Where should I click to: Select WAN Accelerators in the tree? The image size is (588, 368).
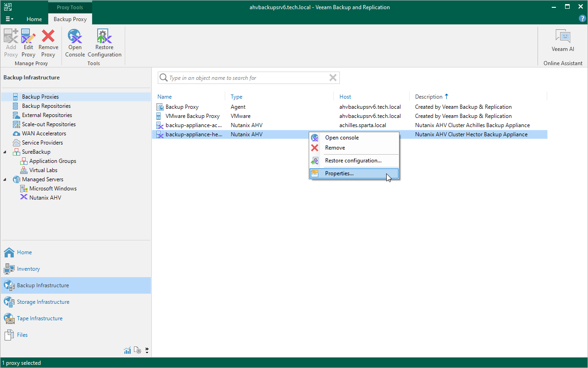(x=44, y=134)
